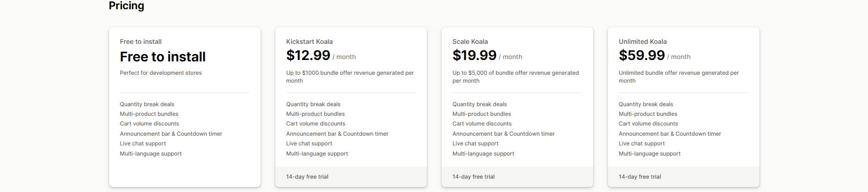
Task: Click 'Up to $5,000 of bundle offer' description
Action: 516,73
